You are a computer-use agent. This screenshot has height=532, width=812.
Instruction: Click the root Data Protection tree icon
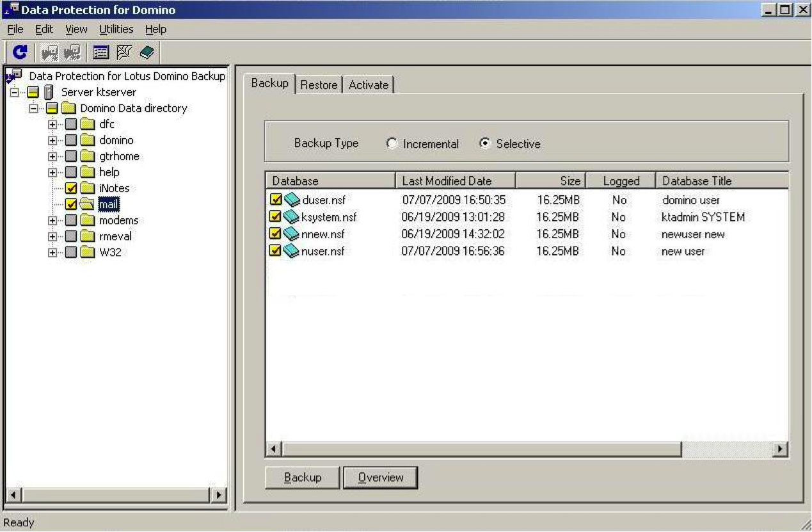(13, 76)
